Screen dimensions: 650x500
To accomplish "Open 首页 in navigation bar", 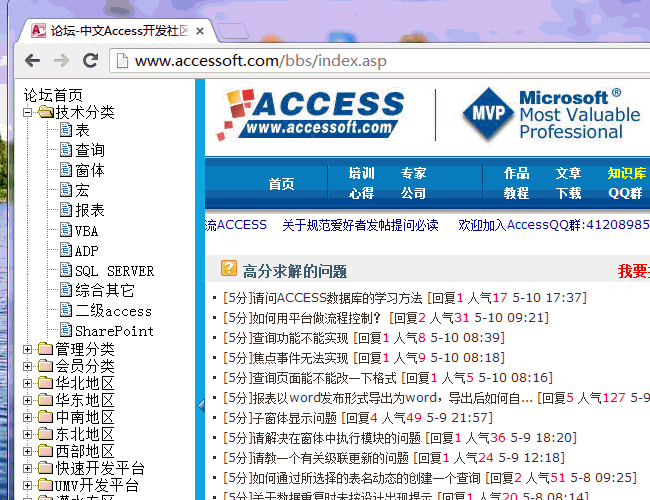I will [281, 184].
